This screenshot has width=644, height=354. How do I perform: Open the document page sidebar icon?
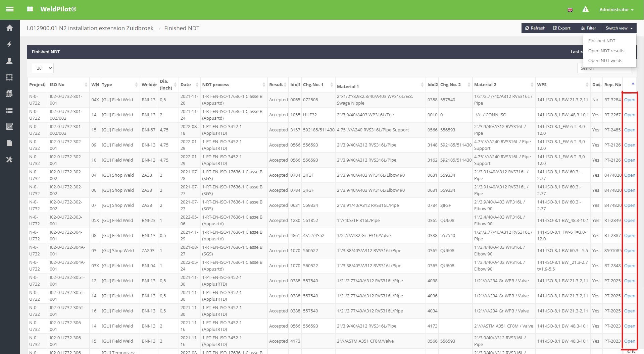[9, 143]
